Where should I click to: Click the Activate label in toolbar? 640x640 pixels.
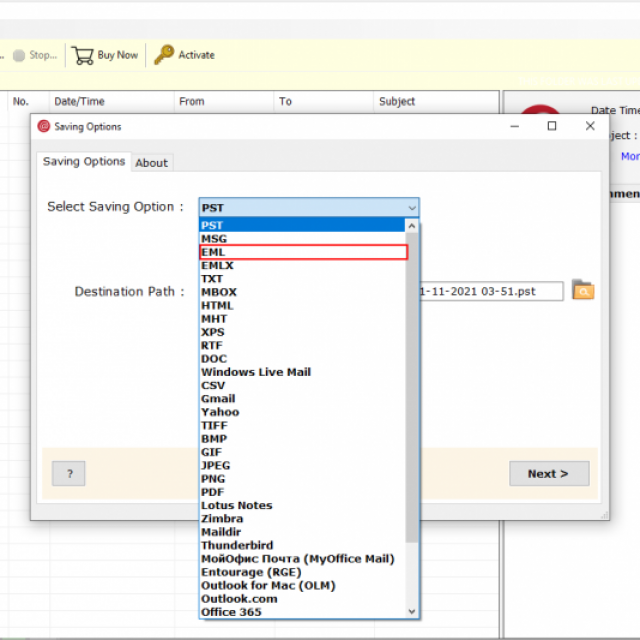point(196,55)
